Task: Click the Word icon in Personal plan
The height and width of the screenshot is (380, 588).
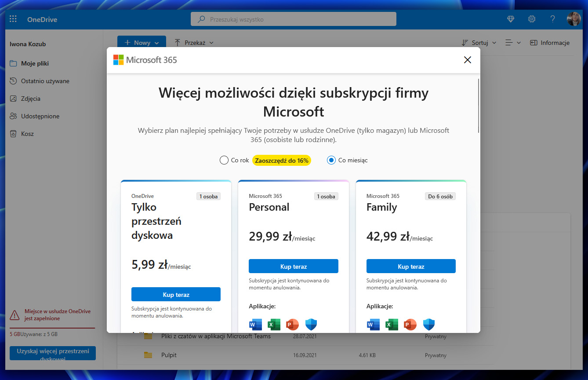Action: pyautogui.click(x=255, y=325)
